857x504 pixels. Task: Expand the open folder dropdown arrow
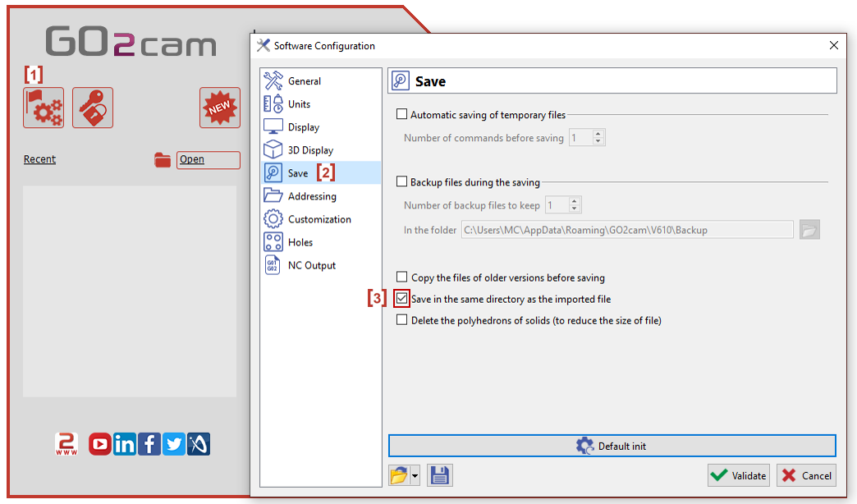click(415, 476)
